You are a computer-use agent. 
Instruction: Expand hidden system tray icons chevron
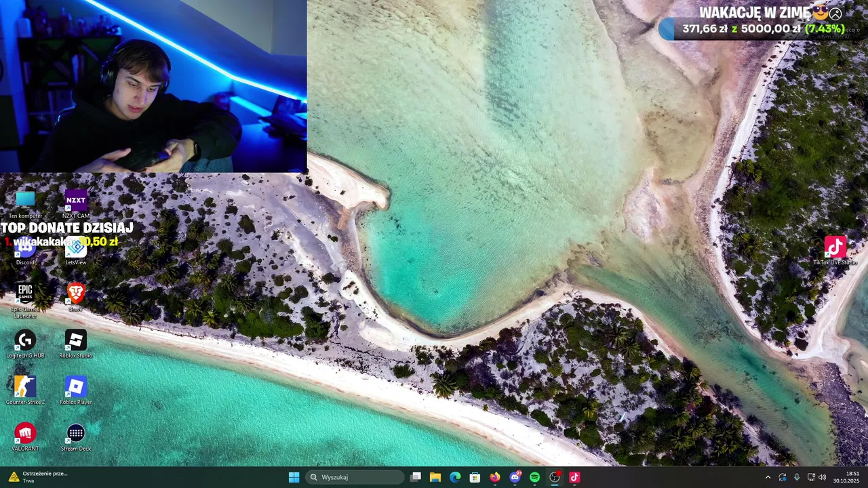coord(768,477)
